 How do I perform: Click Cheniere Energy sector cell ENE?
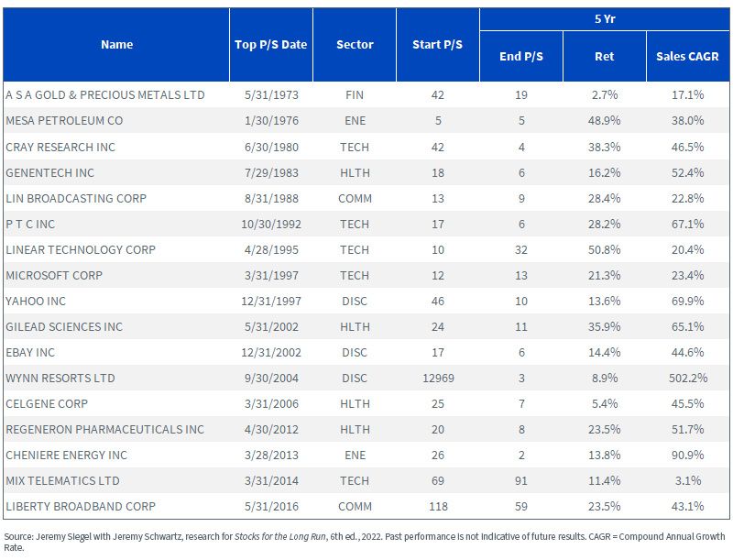tap(355, 455)
